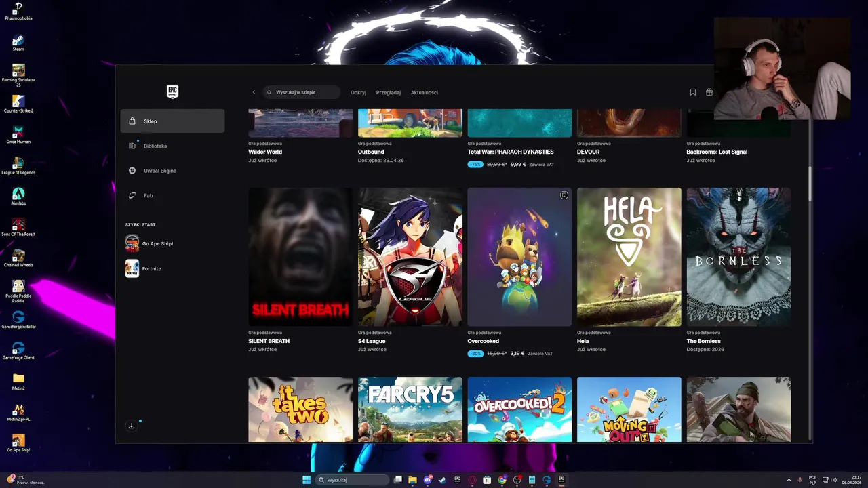The width and height of the screenshot is (868, 488).
Task: Open the Moving Out cover
Action: tap(629, 409)
